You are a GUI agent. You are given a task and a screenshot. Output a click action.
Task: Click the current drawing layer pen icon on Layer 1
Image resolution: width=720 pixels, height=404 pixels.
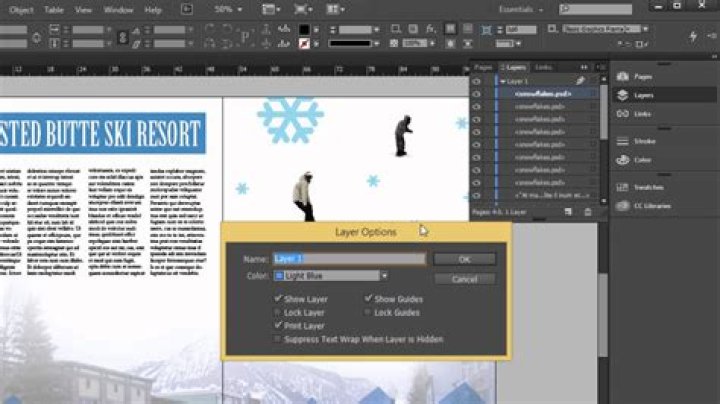[x=581, y=81]
